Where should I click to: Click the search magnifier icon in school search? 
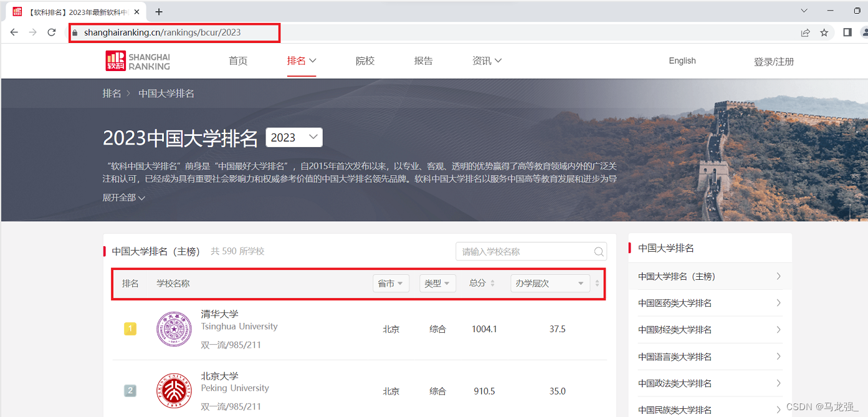[x=599, y=252]
